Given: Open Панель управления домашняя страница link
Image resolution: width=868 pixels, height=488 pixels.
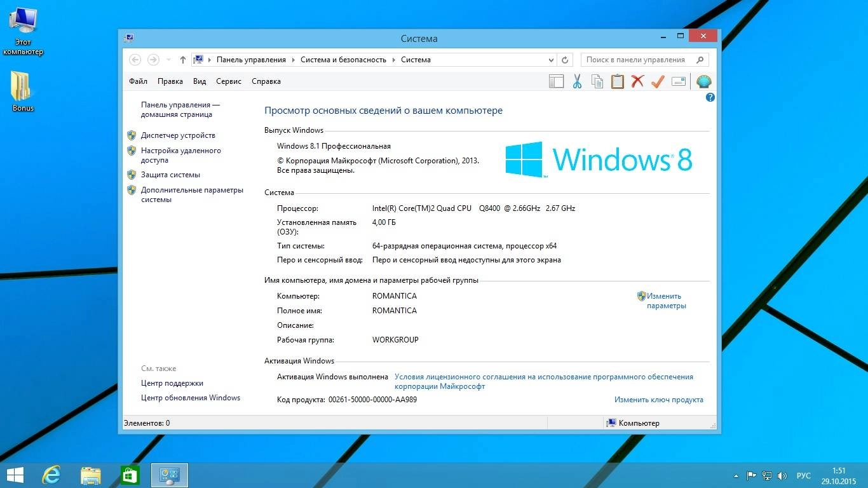Looking at the screenshot, I should point(180,109).
